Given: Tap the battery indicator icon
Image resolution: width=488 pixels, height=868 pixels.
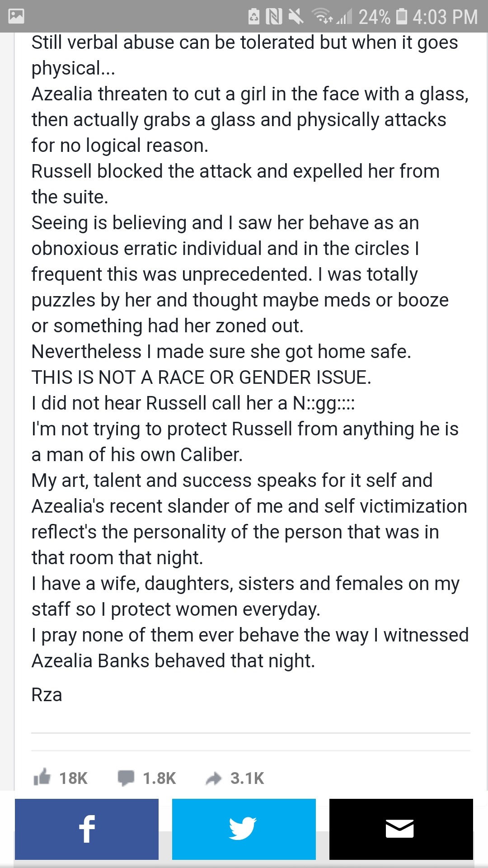Looking at the screenshot, I should click(x=401, y=17).
